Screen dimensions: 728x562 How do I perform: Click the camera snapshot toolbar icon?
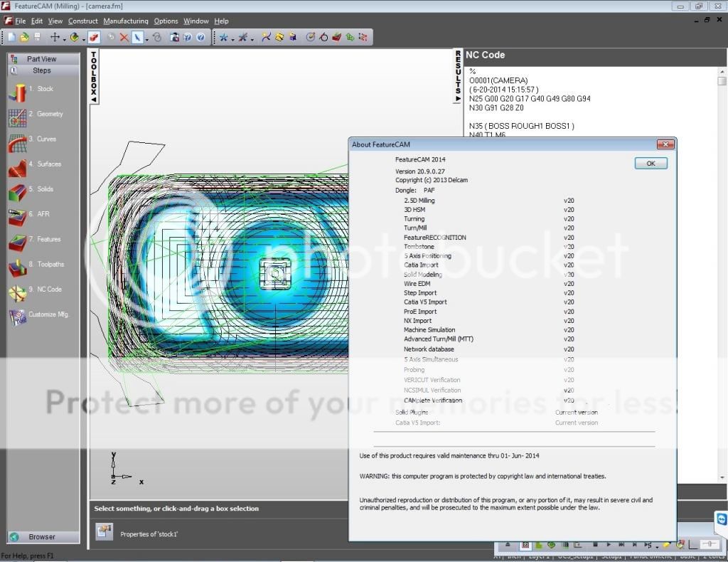coord(175,37)
